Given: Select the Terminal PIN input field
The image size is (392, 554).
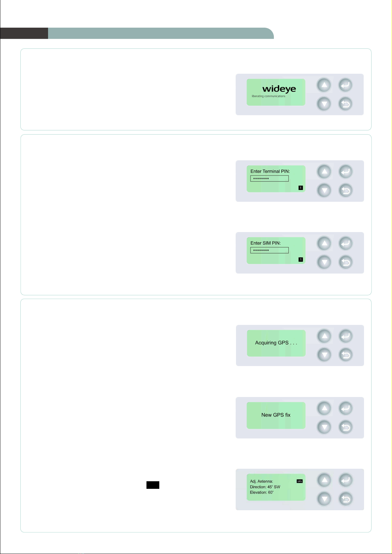Looking at the screenshot, I should pos(270,178).
